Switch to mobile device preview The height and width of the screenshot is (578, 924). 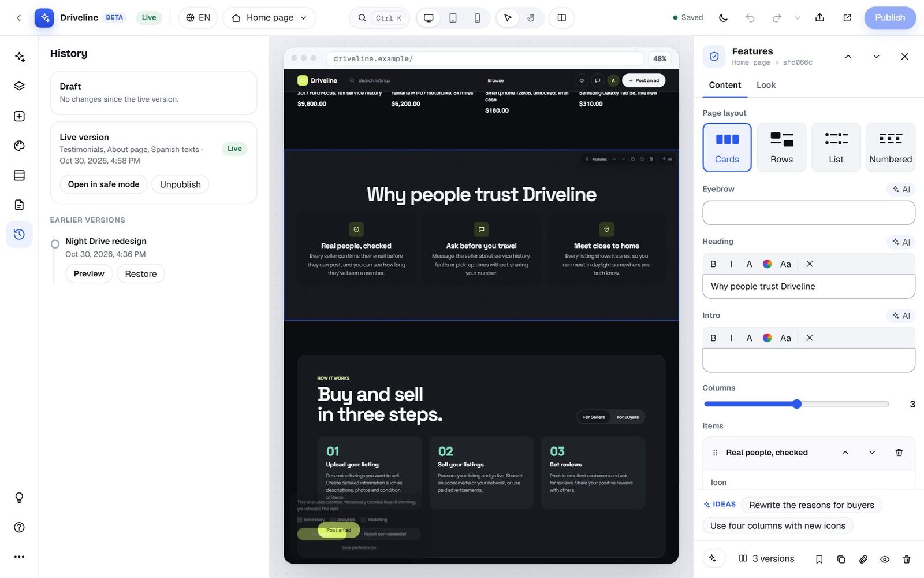click(477, 18)
